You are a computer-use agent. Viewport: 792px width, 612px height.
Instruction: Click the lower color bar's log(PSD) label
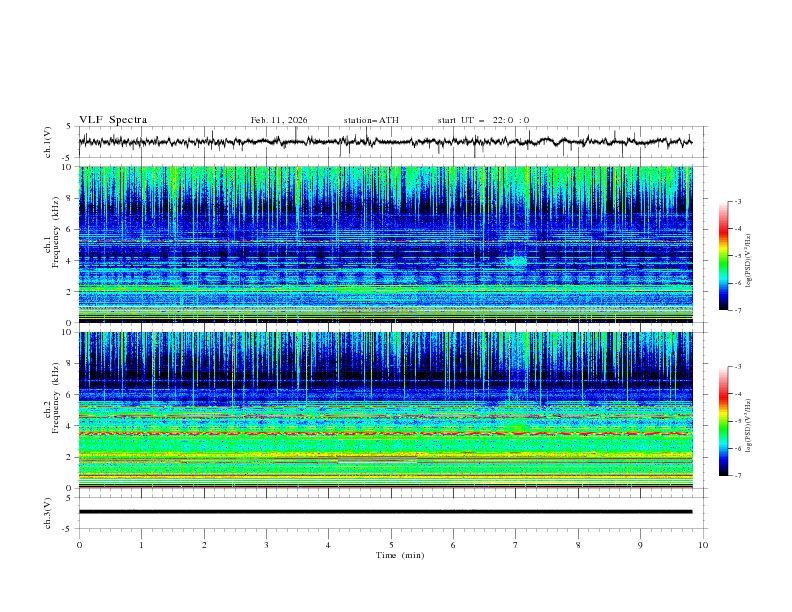click(x=748, y=425)
